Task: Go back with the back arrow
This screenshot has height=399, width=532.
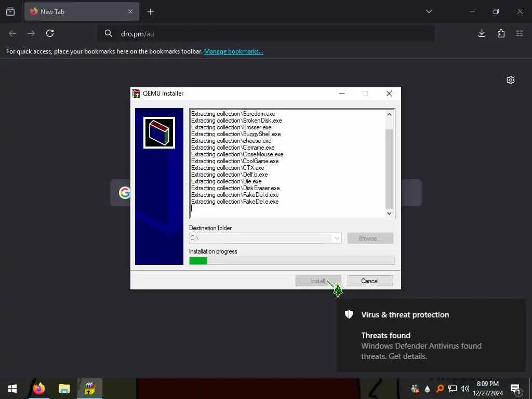Action: [12, 33]
